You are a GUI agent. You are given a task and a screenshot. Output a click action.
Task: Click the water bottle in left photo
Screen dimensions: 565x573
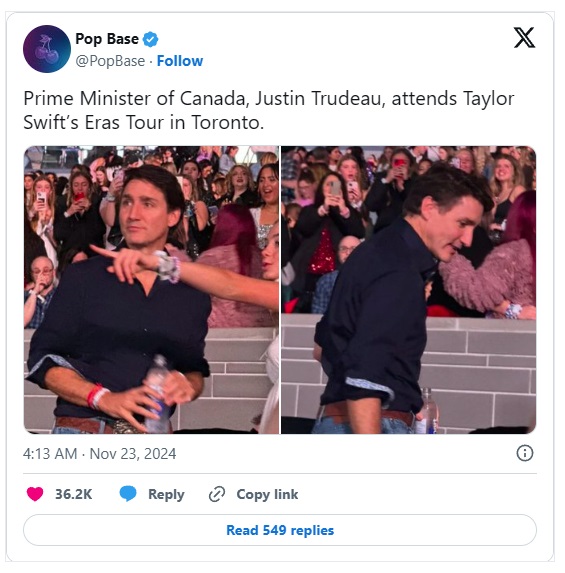tap(158, 394)
